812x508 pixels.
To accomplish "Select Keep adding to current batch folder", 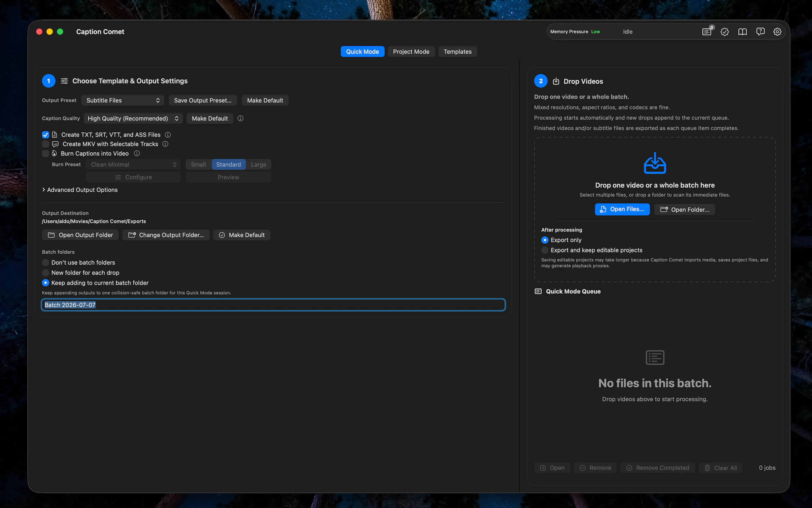I will [x=46, y=283].
